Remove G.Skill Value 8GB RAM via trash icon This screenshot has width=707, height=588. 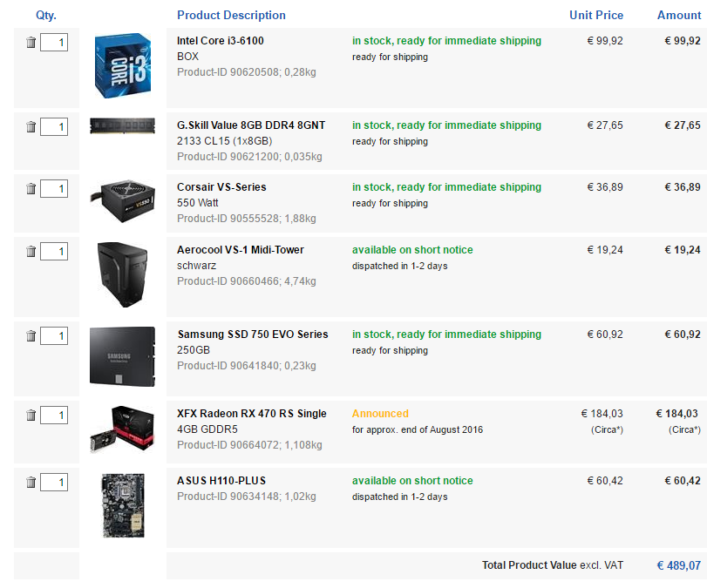(x=31, y=126)
